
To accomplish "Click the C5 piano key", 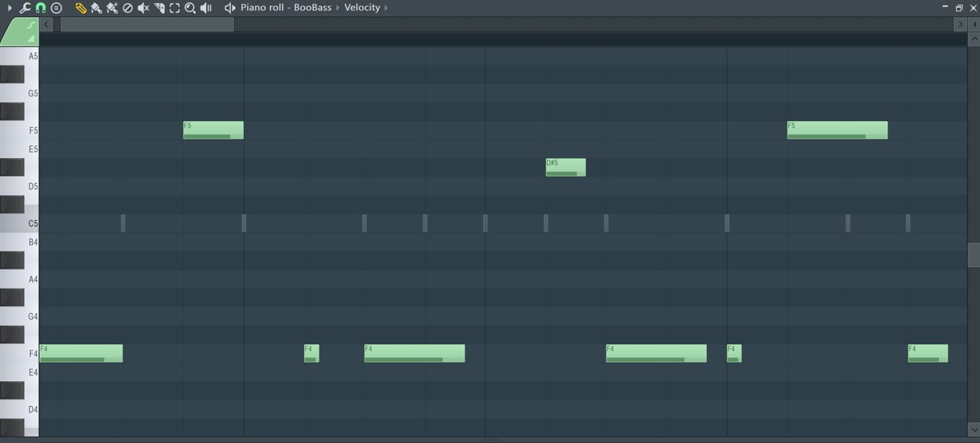I will coord(19,223).
